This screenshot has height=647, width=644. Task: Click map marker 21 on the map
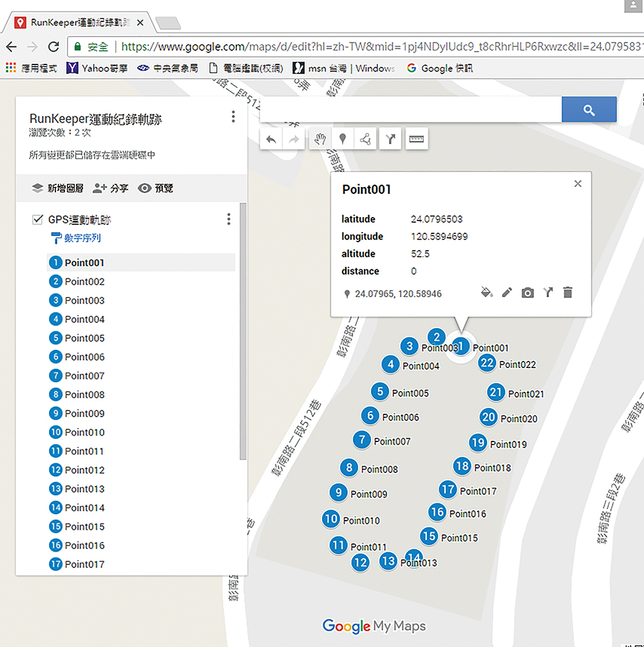[x=496, y=392]
